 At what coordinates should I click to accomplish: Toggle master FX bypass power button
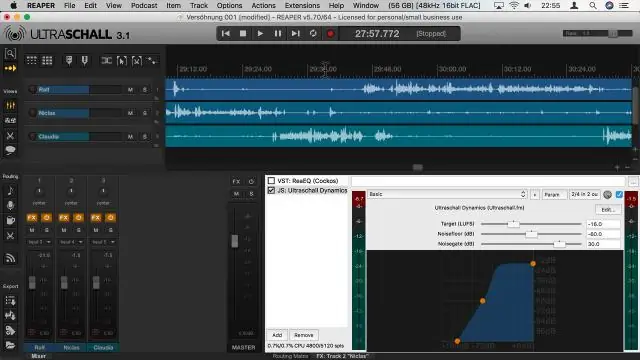pyautogui.click(x=251, y=182)
